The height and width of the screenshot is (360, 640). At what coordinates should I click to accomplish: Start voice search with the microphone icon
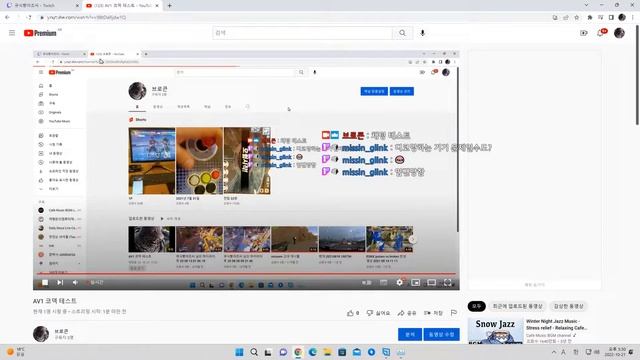pos(422,33)
